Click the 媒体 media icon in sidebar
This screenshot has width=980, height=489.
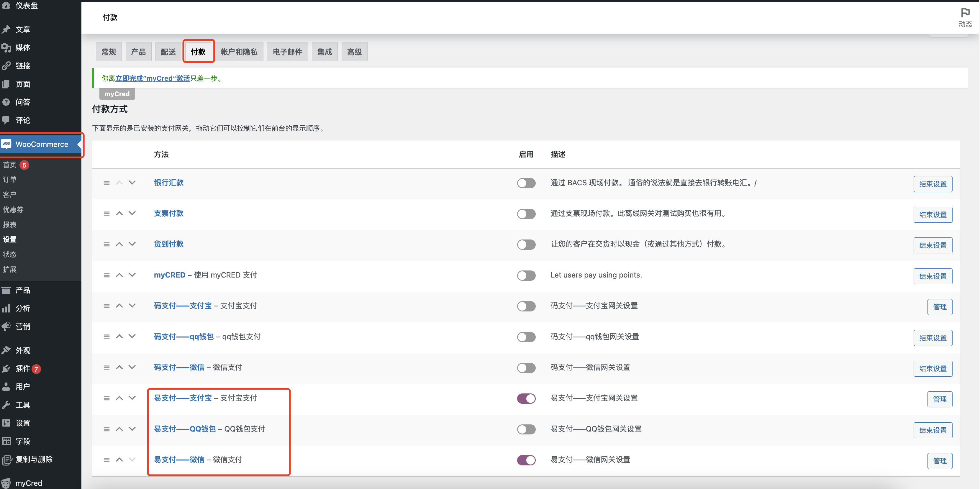(6, 47)
